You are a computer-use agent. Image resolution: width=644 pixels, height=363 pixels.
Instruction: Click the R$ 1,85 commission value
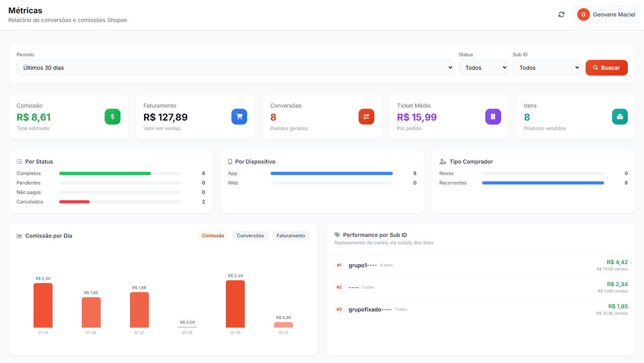coord(618,306)
